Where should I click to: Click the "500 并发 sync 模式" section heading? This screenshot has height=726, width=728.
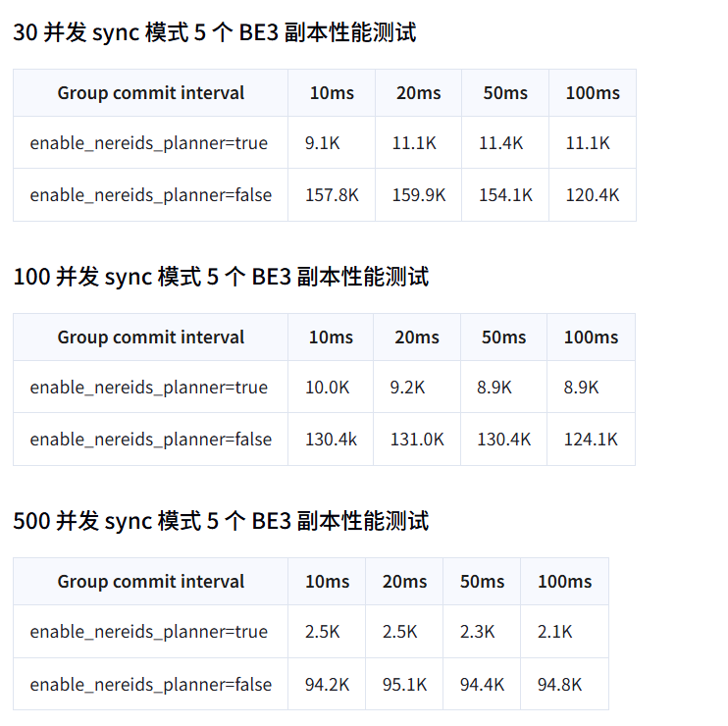pyautogui.click(x=221, y=521)
